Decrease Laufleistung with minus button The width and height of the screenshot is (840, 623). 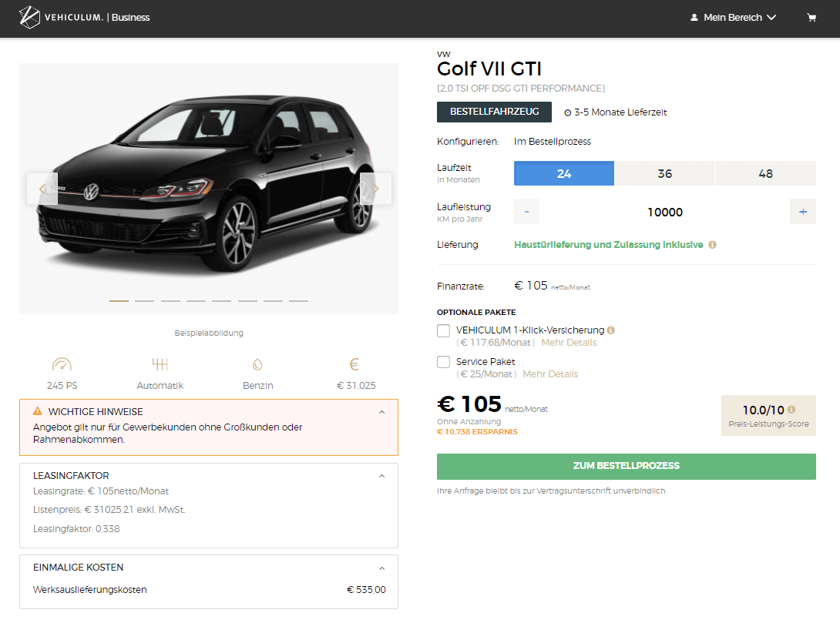coord(526,212)
